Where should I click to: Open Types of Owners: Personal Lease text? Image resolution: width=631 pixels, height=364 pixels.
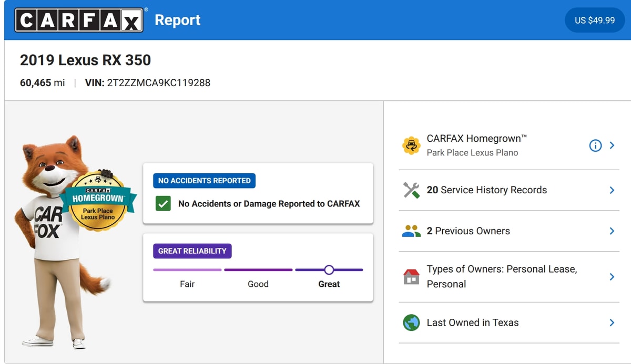click(502, 276)
